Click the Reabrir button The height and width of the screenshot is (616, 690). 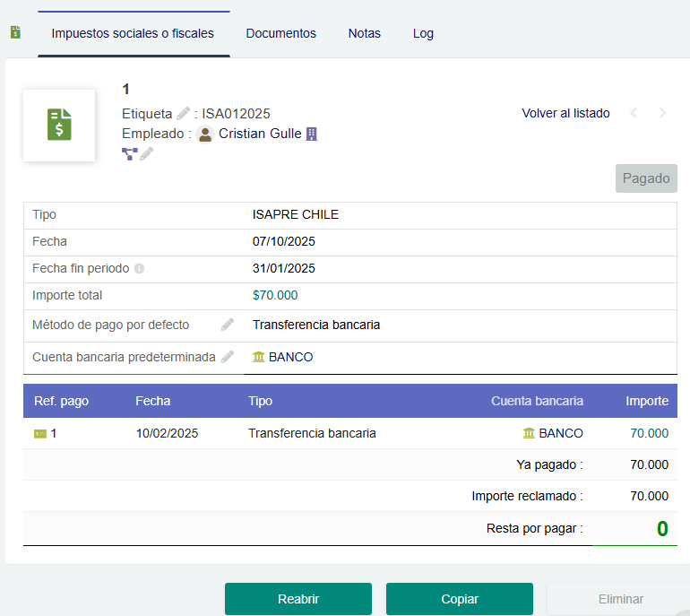tap(298, 599)
